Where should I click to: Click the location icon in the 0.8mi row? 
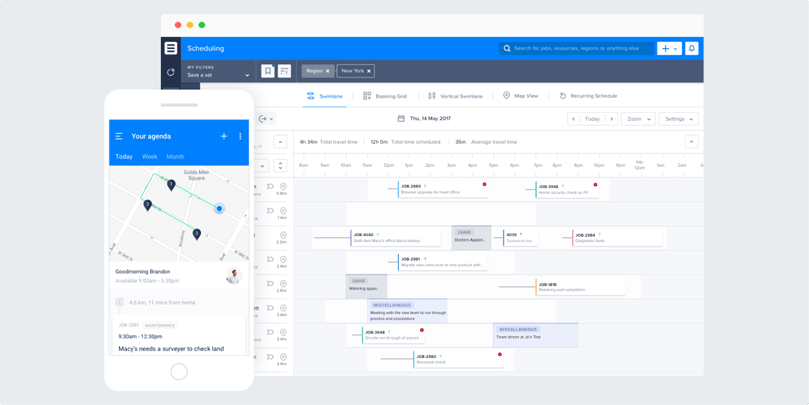[x=283, y=186]
